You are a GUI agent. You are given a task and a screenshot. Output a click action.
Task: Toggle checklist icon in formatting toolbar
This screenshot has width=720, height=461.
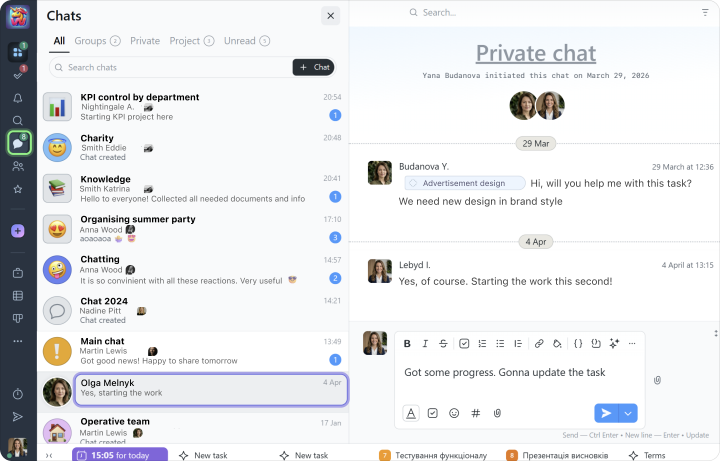464,344
